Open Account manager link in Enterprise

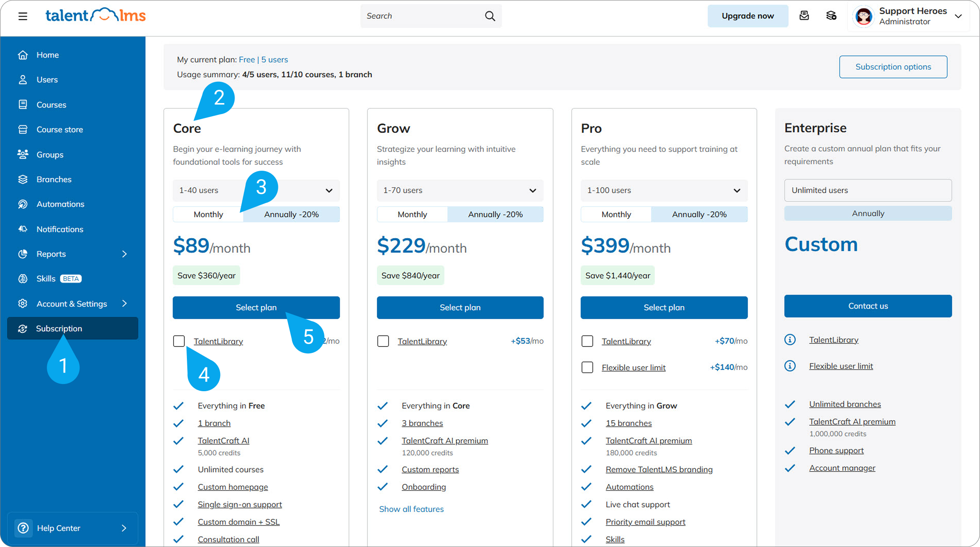point(842,468)
